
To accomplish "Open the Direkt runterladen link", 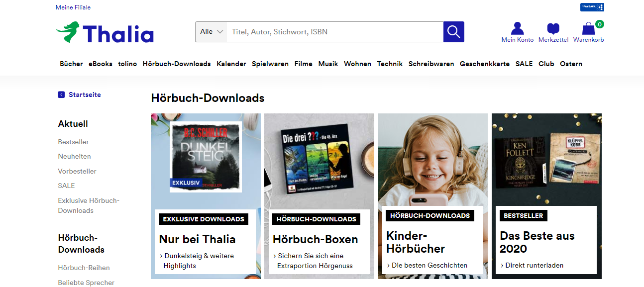I will point(532,265).
